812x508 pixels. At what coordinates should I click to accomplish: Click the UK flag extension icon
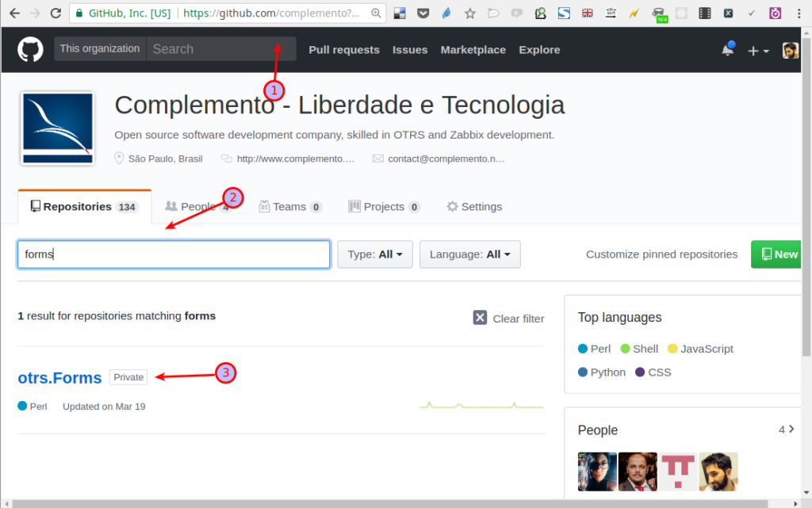click(588, 13)
